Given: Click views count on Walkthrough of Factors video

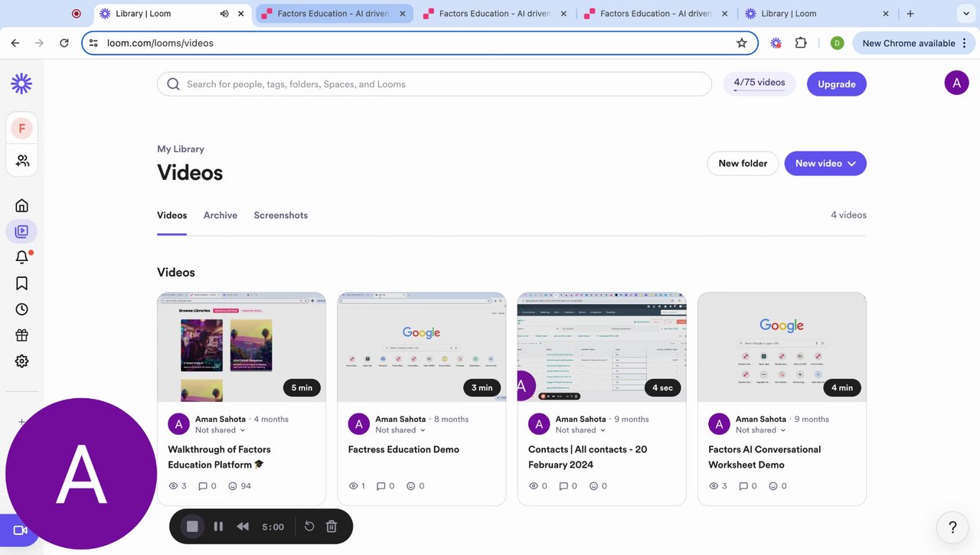Looking at the screenshot, I should [177, 486].
